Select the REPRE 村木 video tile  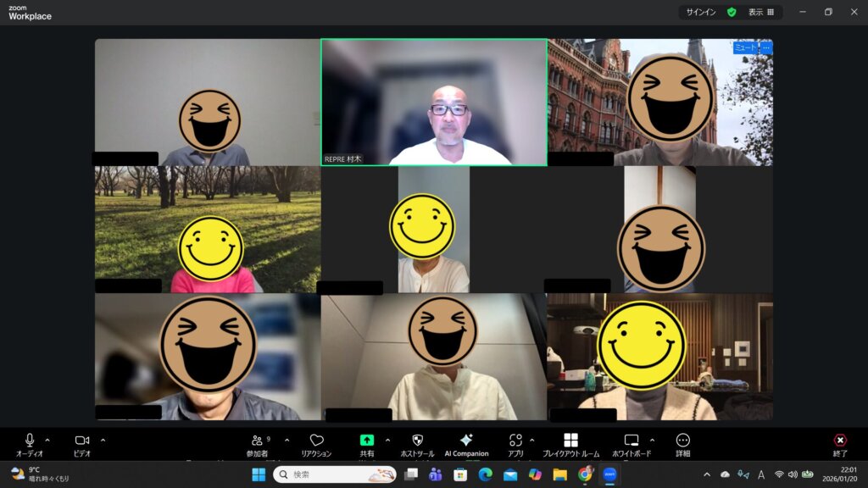point(433,102)
